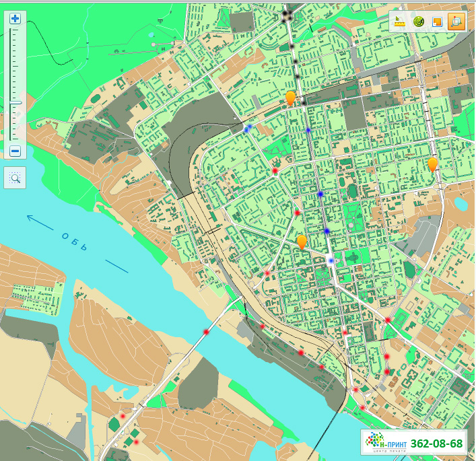Click the Обь river label
476x461 pixels.
pyautogui.click(x=73, y=242)
